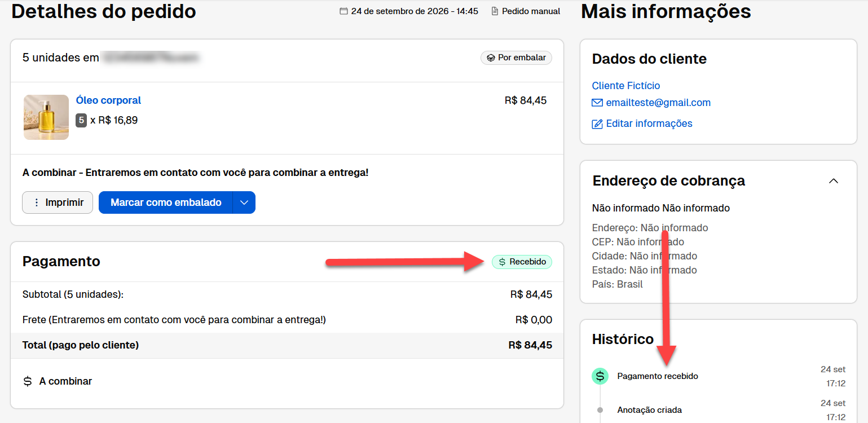
Task: Click the Pedido manual label
Action: coord(531,11)
